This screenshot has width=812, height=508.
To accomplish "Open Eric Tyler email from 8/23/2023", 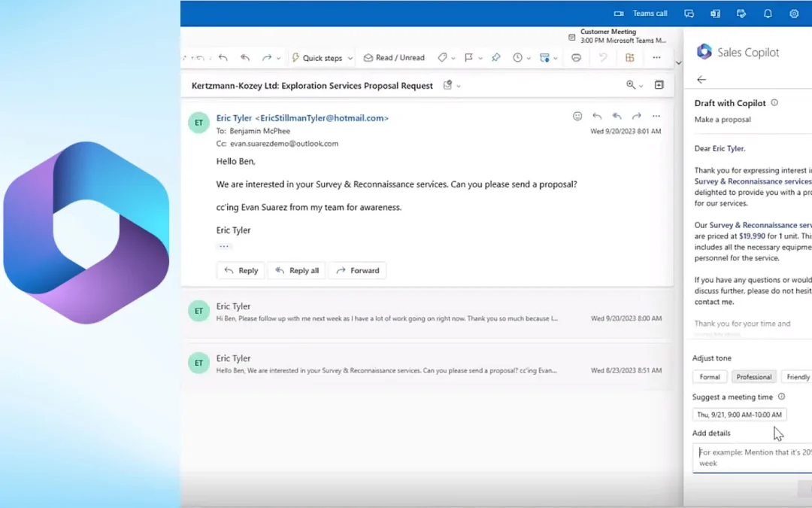I will tap(427, 364).
